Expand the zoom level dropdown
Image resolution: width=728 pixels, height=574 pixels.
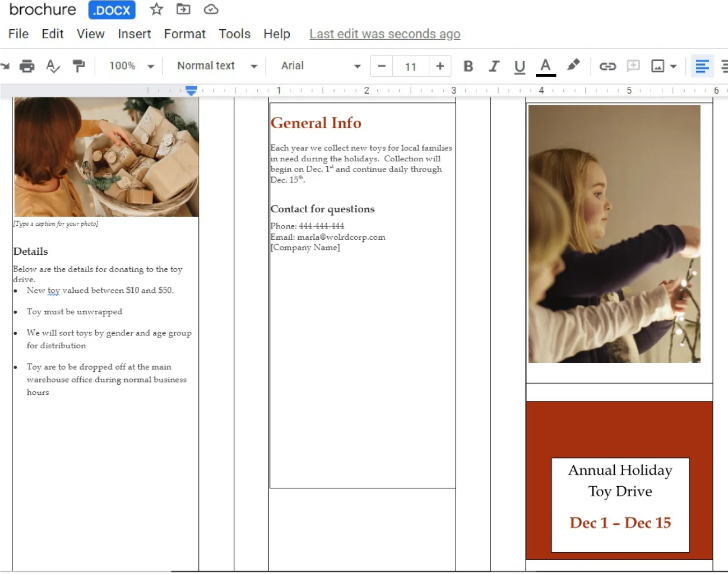coord(129,66)
